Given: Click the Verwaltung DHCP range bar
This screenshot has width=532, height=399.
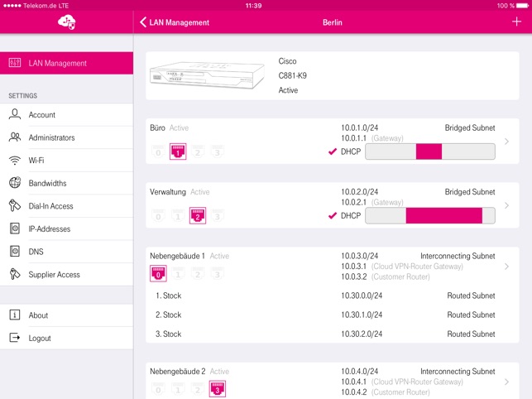Looking at the screenshot, I should [x=430, y=215].
